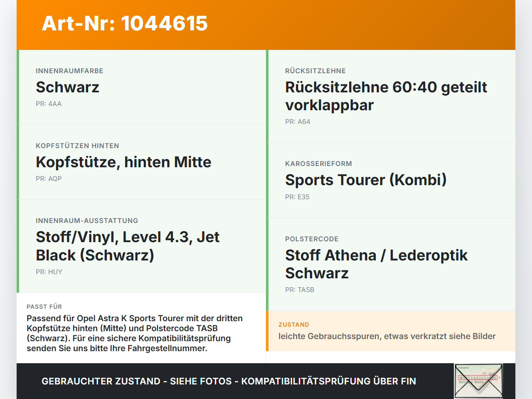Select the Sports Tourer (Kombi) value
Image resolution: width=532 pixels, height=399 pixels.
click(x=366, y=180)
